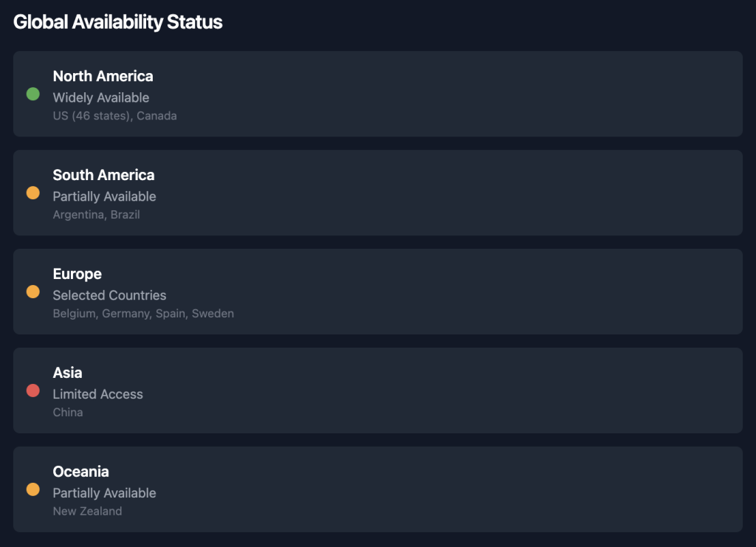
Task: Click the green status dot for North America
Action: pyautogui.click(x=32, y=94)
